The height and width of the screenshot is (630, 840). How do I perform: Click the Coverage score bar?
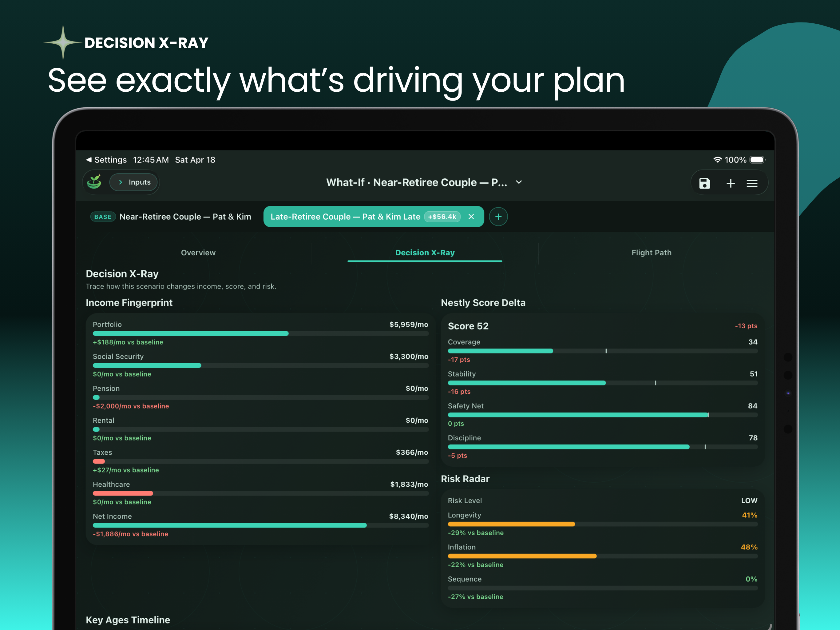click(x=603, y=351)
